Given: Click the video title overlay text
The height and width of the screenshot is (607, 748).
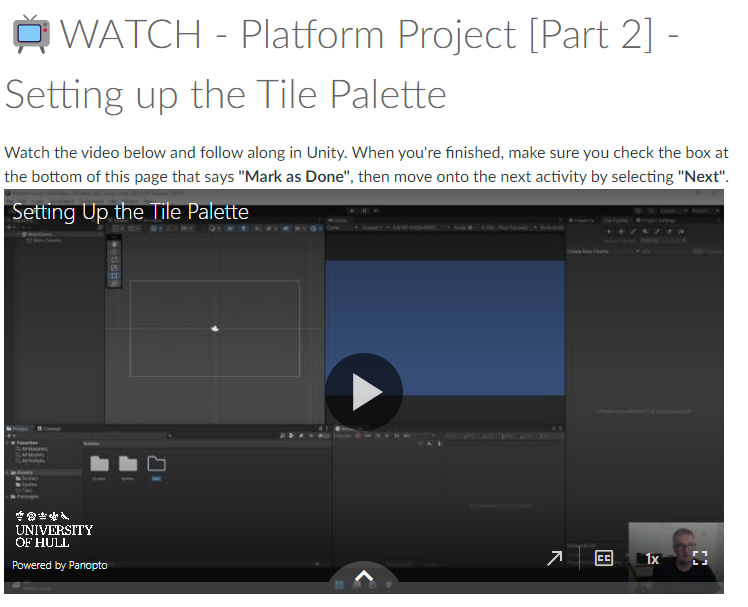Looking at the screenshot, I should pos(130,212).
